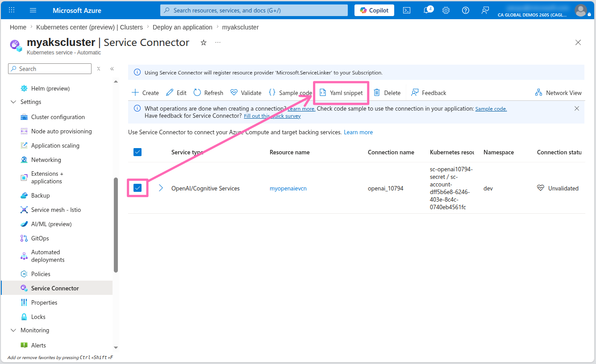This screenshot has width=596, height=364.
Task: Open the notifications bell
Action: coord(427,10)
